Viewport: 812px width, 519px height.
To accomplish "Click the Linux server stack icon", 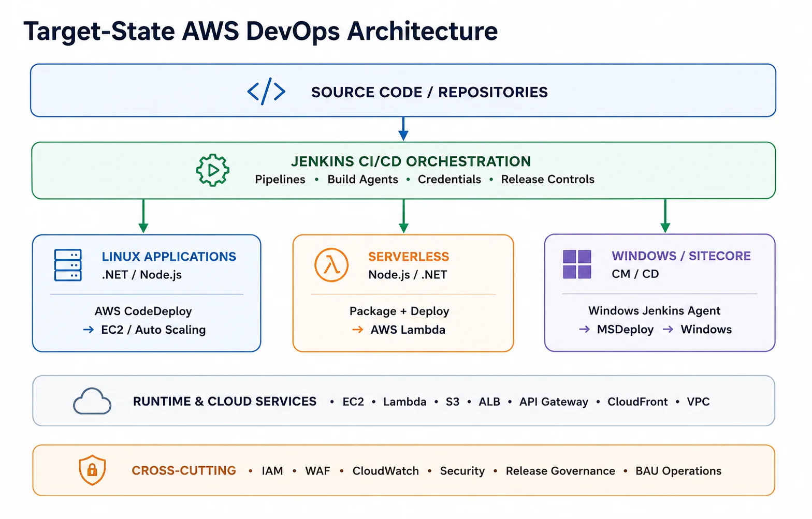I will click(68, 265).
